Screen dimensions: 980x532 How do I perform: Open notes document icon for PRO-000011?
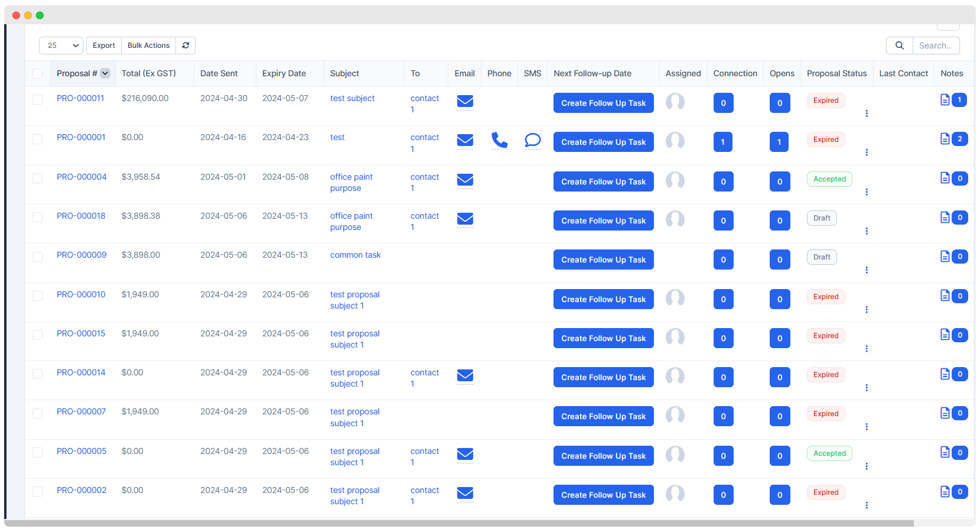(x=945, y=100)
